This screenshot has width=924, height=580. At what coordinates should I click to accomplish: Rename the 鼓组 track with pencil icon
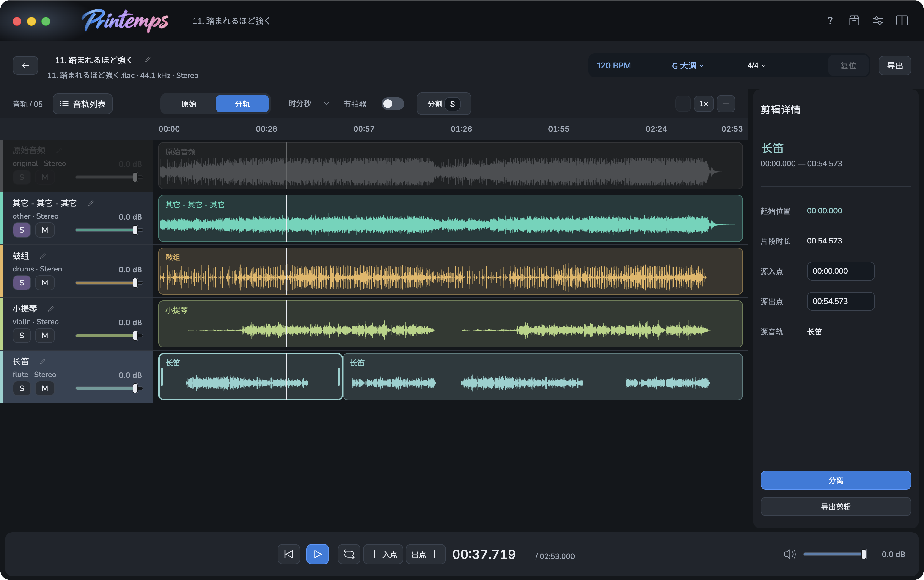[43, 256]
